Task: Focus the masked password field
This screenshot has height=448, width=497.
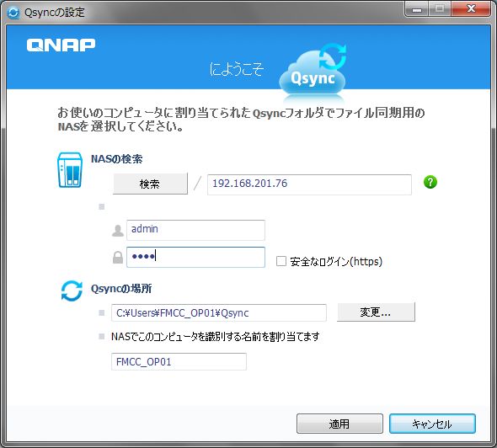Action: [x=195, y=257]
